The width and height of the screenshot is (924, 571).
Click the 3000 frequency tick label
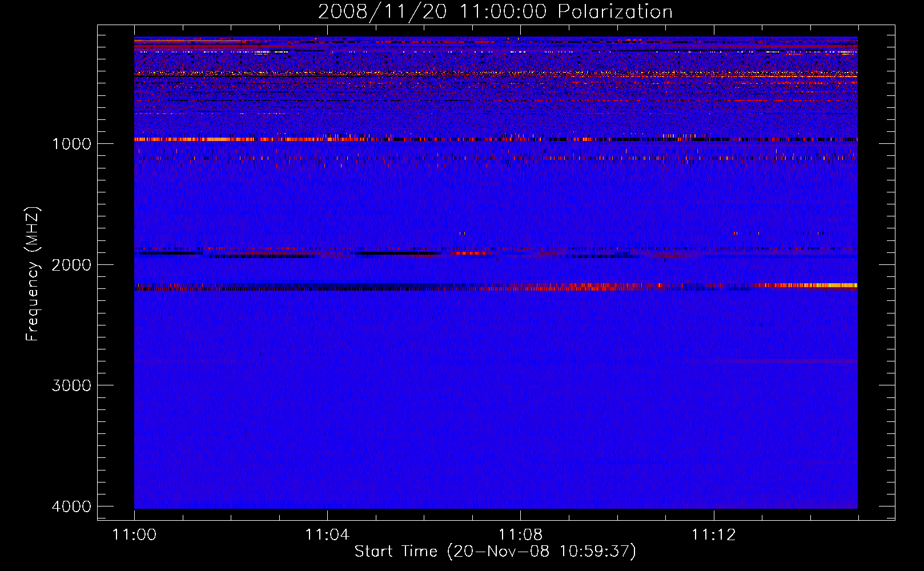point(71,385)
